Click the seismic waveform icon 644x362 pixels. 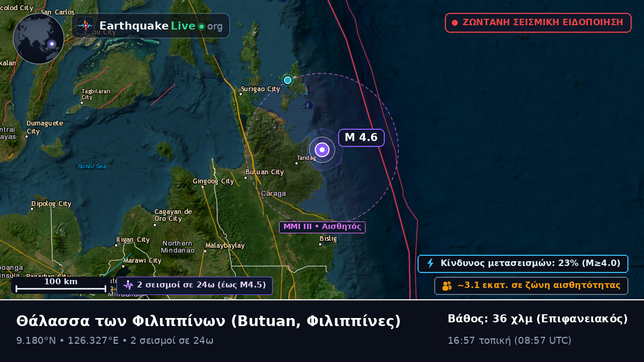click(128, 285)
